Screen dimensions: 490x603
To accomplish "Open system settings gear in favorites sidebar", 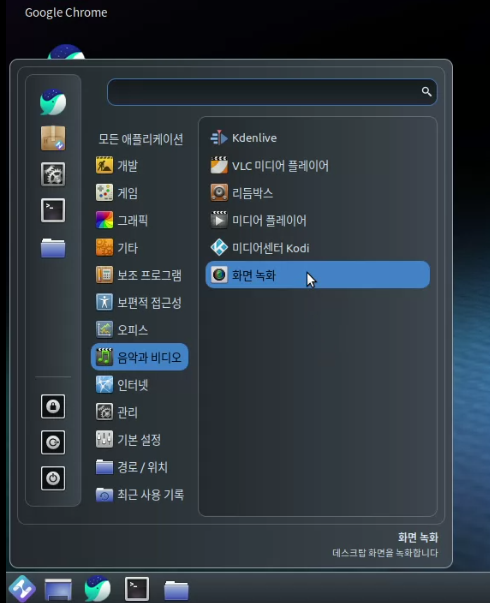I will (x=53, y=174).
